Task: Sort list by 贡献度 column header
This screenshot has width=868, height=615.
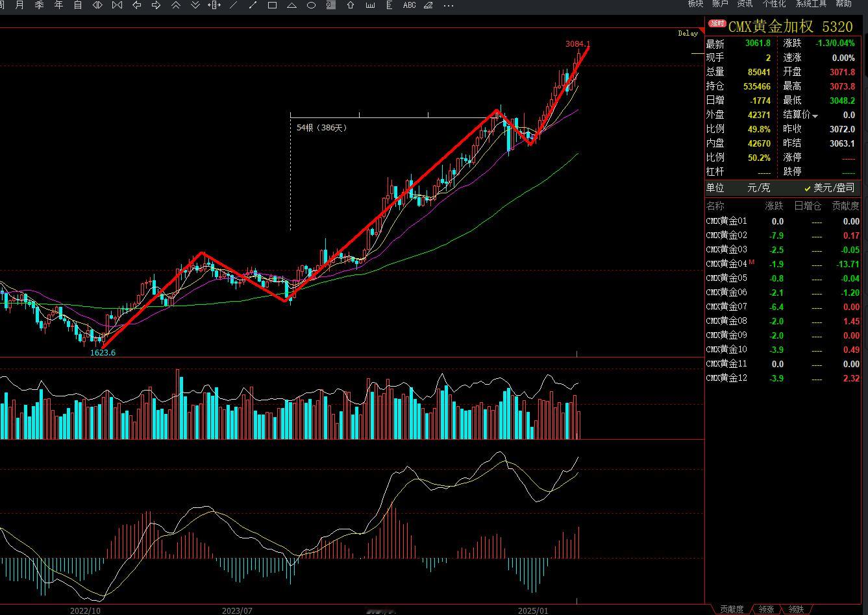Action: pos(846,206)
